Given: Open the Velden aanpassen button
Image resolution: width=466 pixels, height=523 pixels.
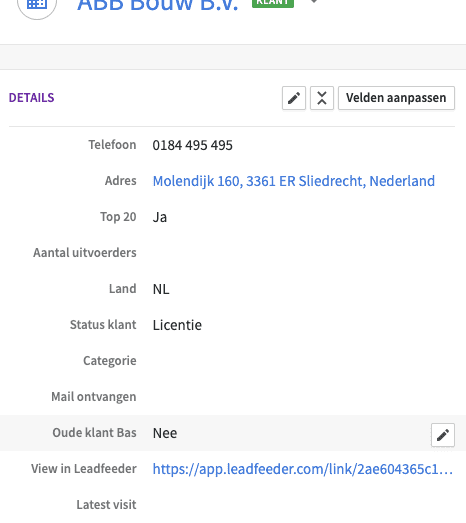Looking at the screenshot, I should 396,98.
